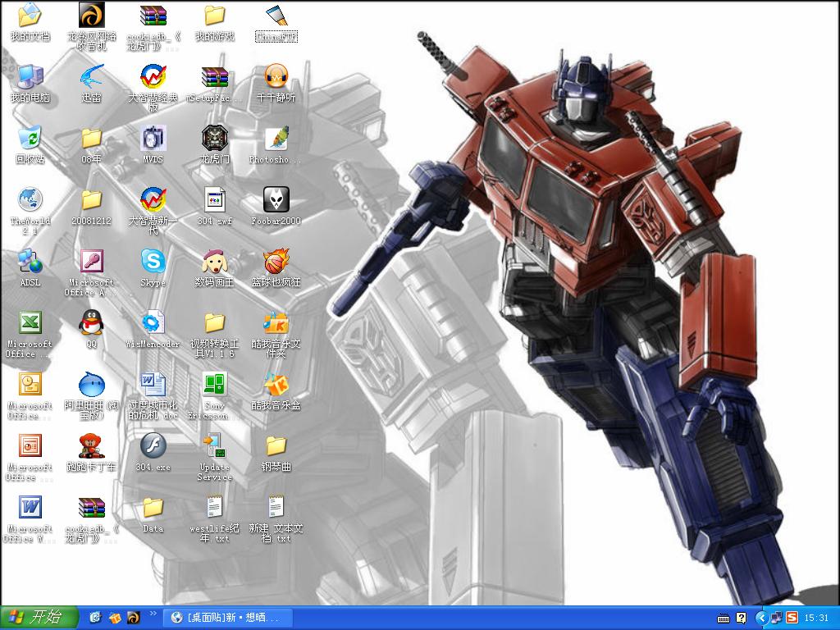Select the 我的电脑 (My Computer) icon
The image size is (840, 630).
[x=30, y=78]
